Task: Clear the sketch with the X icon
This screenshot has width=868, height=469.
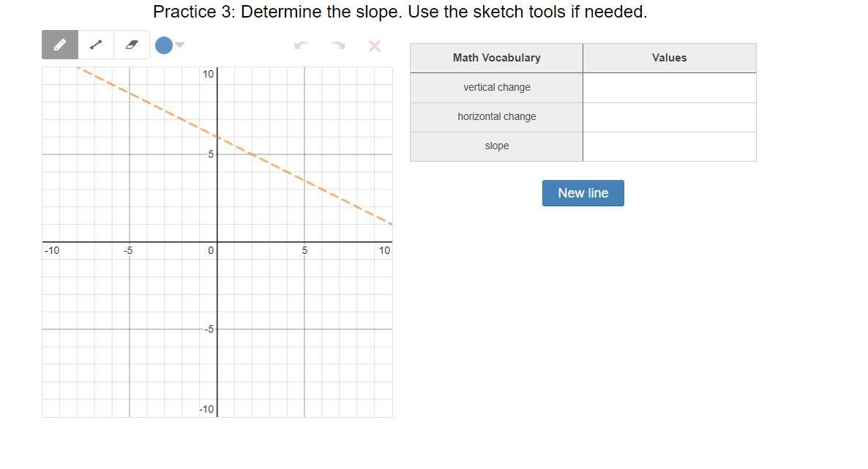Action: (375, 46)
